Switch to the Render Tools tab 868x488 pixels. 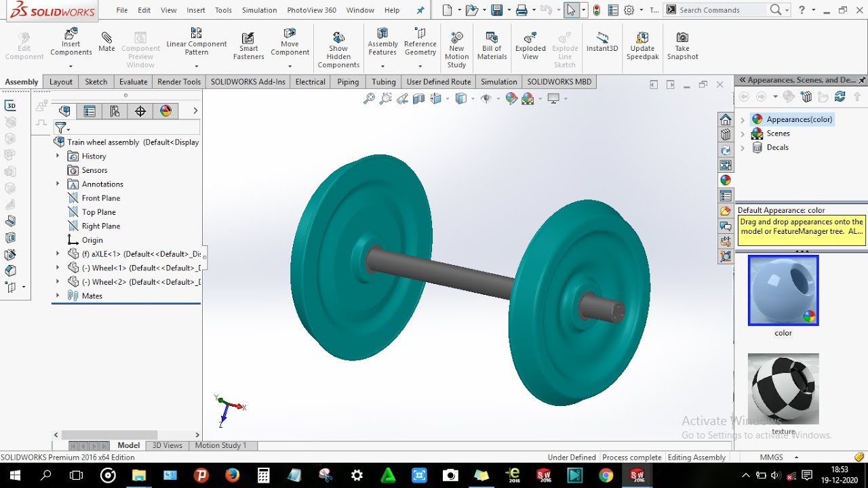[179, 82]
